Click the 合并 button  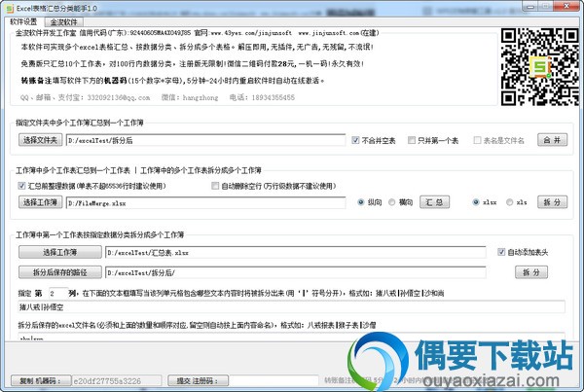[x=552, y=140]
